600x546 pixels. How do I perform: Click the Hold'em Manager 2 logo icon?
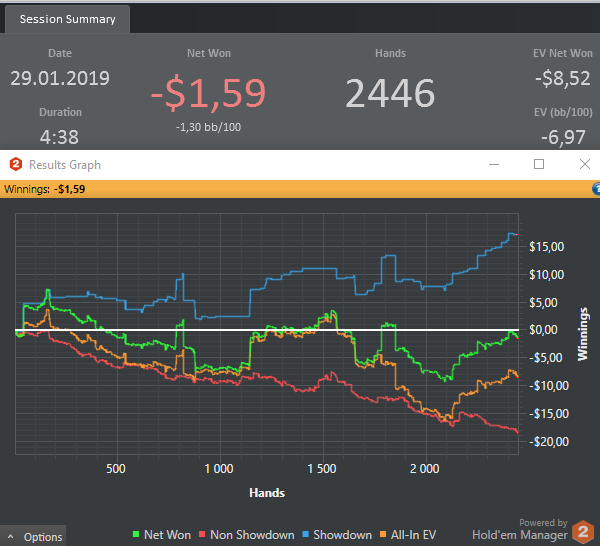tap(583, 532)
